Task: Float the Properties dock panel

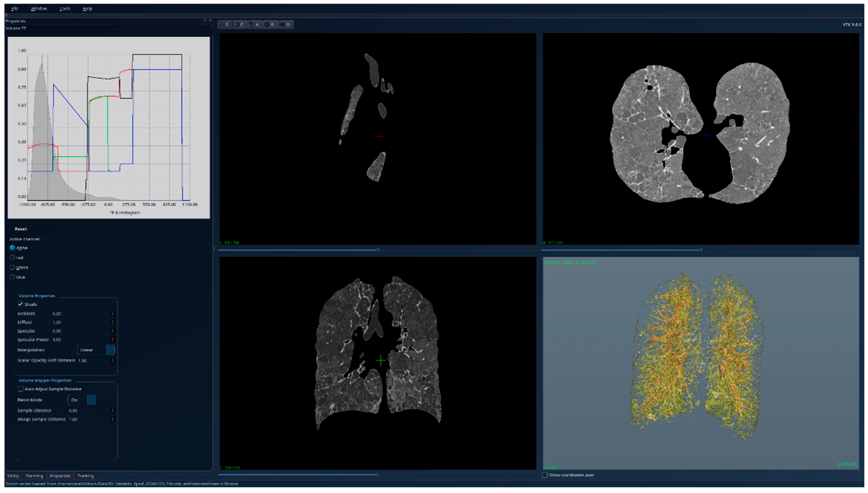Action: [205, 21]
